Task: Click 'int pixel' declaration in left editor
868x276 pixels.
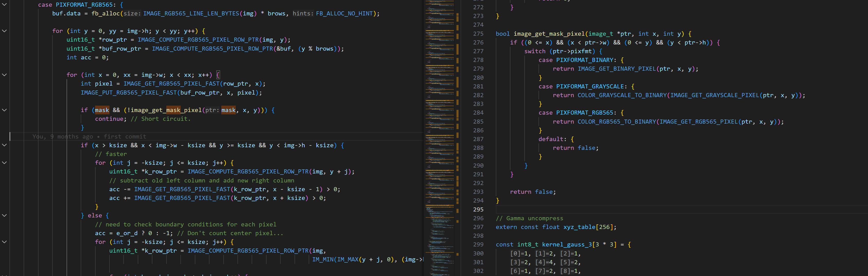Action: point(97,84)
